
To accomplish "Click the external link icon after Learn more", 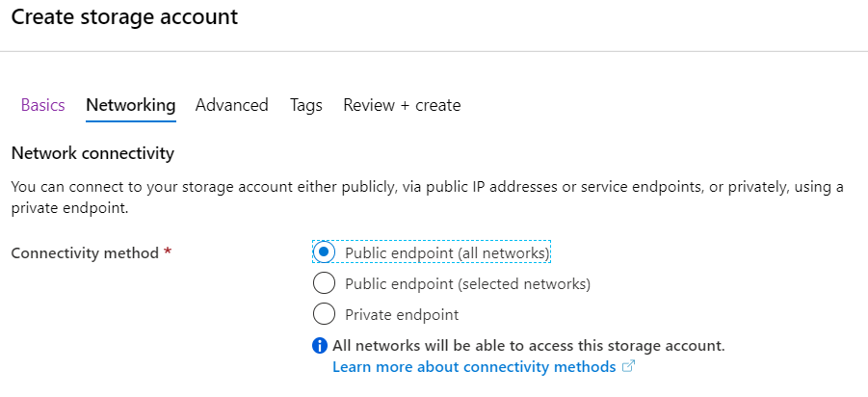I will (x=628, y=366).
